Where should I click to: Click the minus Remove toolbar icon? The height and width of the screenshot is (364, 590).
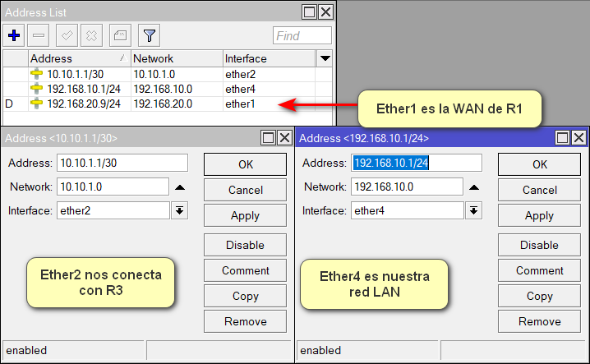[39, 35]
